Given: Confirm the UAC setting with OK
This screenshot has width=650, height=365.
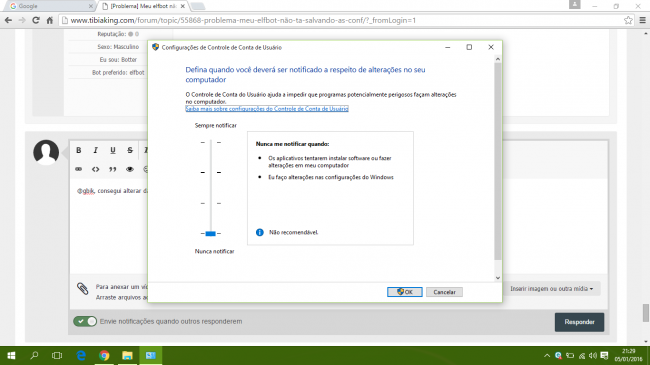Looking at the screenshot, I should (405, 292).
